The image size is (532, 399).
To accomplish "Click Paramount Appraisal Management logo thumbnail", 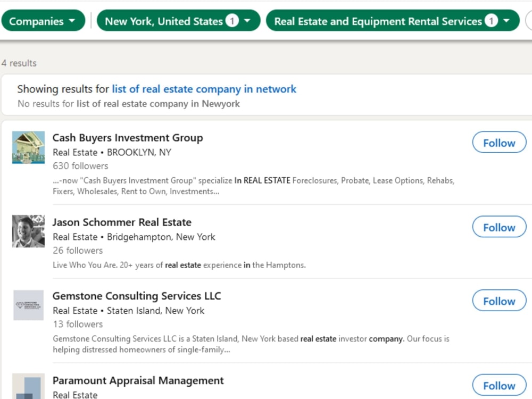I will pyautogui.click(x=29, y=386).
